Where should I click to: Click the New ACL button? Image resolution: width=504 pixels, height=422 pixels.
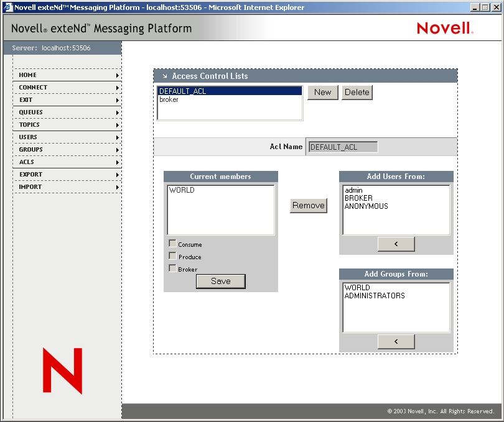click(x=323, y=93)
